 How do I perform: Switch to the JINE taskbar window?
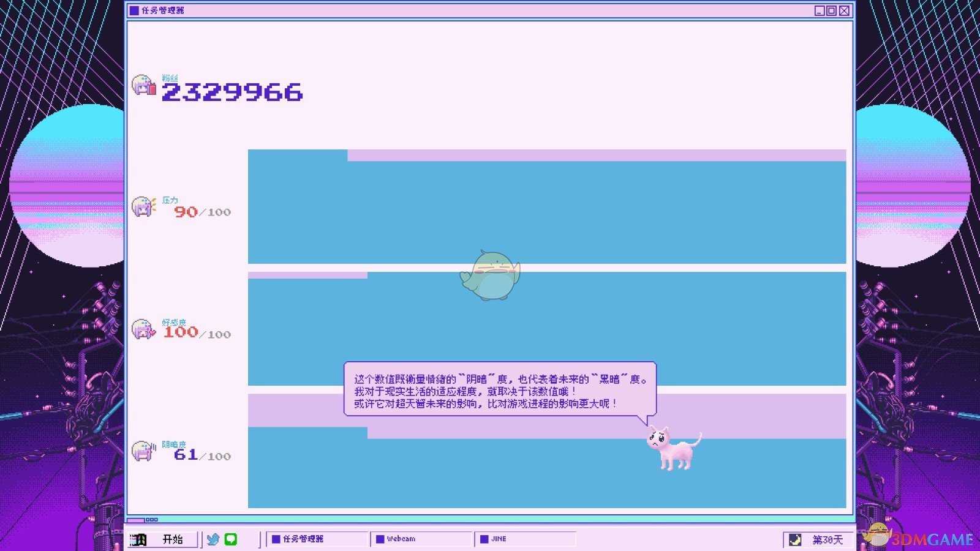pyautogui.click(x=526, y=539)
